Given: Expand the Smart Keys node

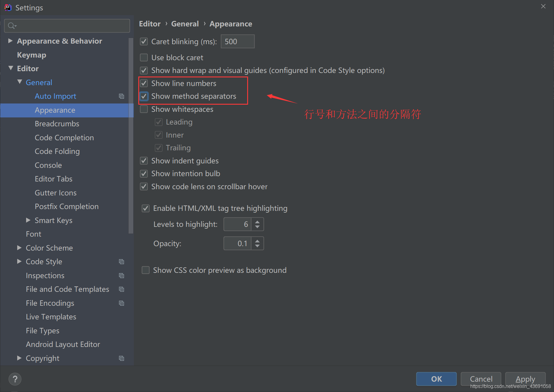Looking at the screenshot, I should coord(28,220).
